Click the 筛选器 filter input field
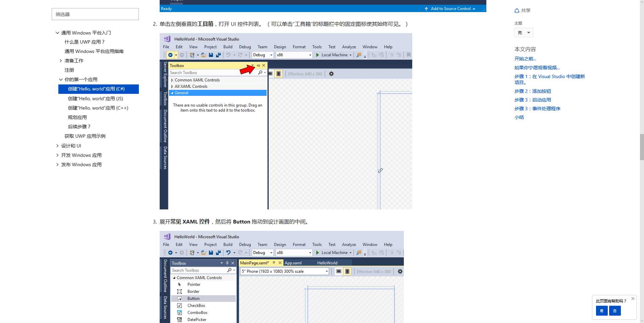Screen dimensions: 644x323 click(x=95, y=14)
